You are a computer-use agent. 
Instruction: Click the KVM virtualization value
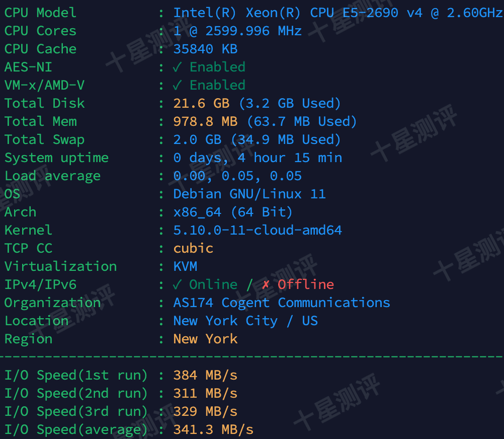click(x=185, y=267)
